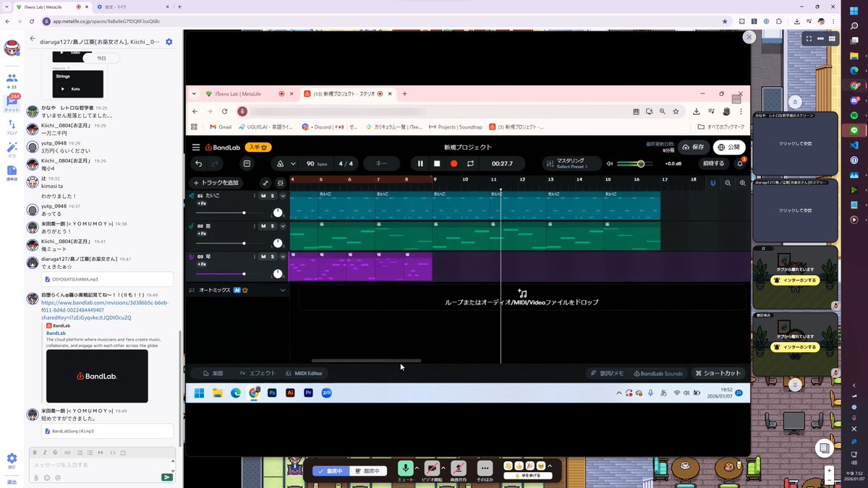Open the BandLab hamburger menu
The image size is (868, 488).
click(196, 147)
